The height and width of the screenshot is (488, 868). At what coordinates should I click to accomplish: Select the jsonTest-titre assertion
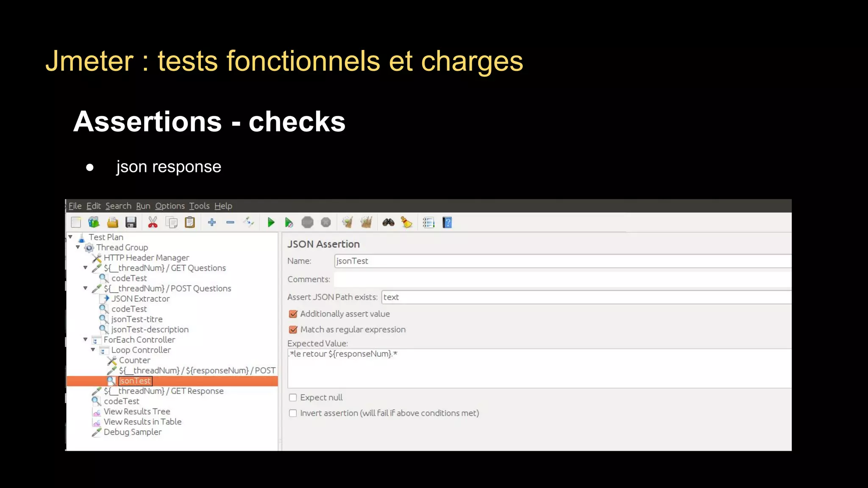pyautogui.click(x=136, y=319)
